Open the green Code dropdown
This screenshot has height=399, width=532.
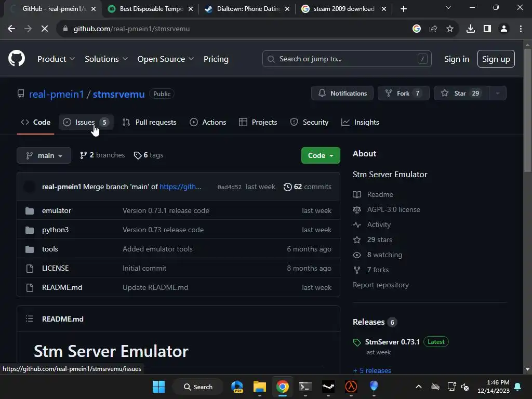pyautogui.click(x=321, y=155)
